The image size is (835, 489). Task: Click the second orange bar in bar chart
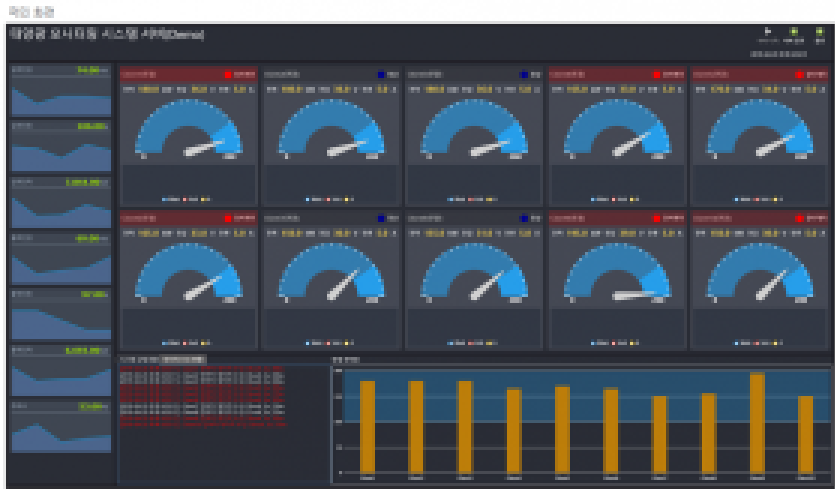point(416,427)
